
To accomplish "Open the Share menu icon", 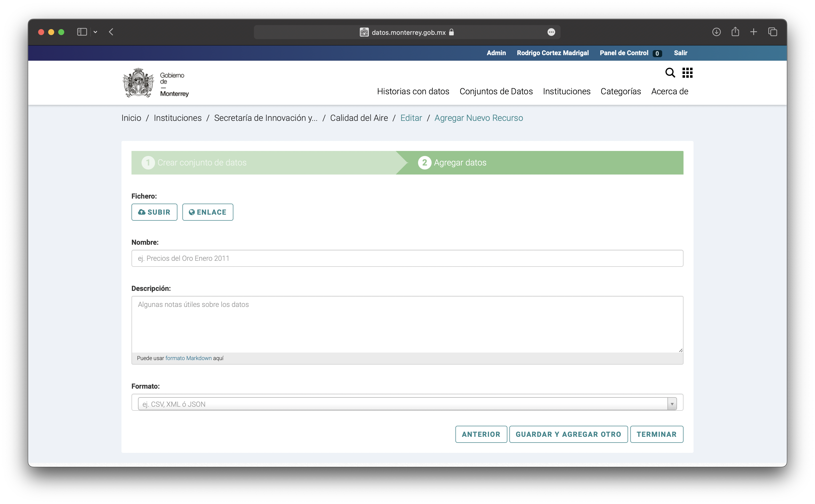I will click(735, 32).
